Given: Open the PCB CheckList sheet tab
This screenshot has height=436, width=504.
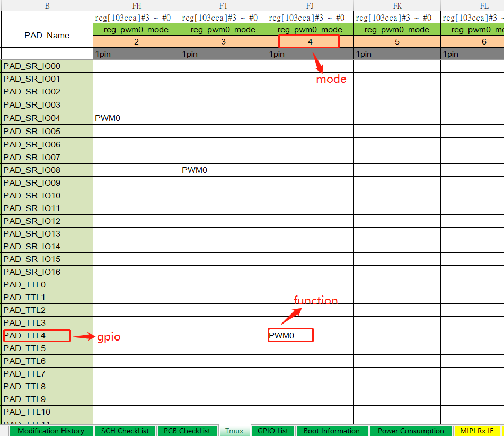Looking at the screenshot, I should 188,431.
